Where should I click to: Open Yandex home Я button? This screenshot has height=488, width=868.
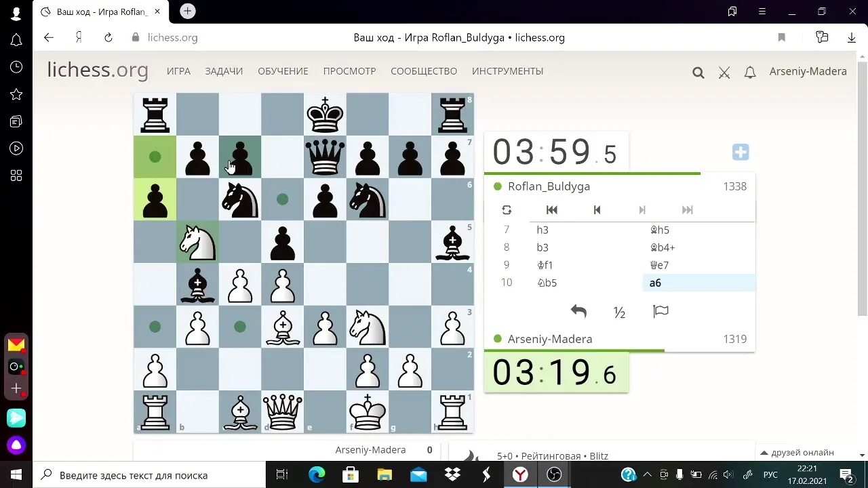pos(79,37)
